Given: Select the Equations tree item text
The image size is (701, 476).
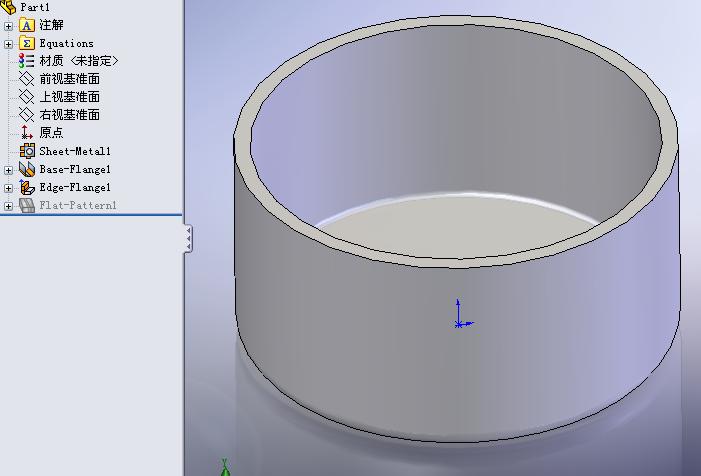Looking at the screenshot, I should pyautogui.click(x=67, y=43).
